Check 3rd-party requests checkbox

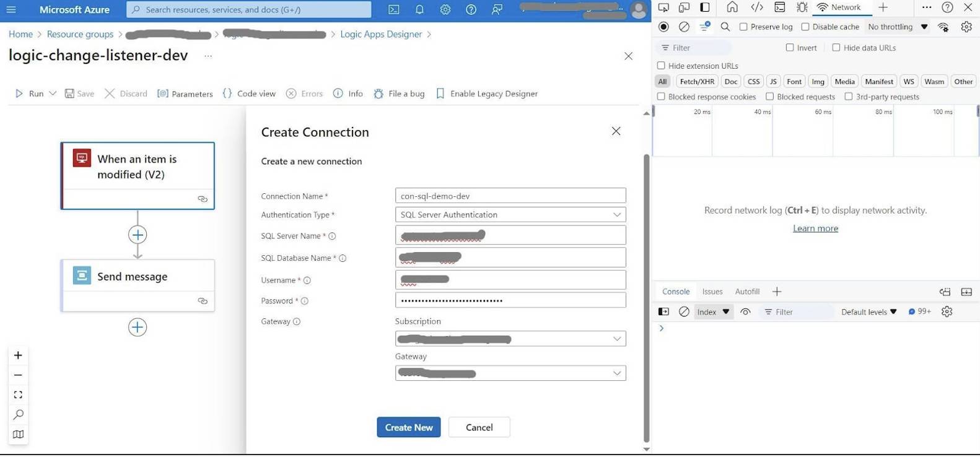(x=849, y=97)
